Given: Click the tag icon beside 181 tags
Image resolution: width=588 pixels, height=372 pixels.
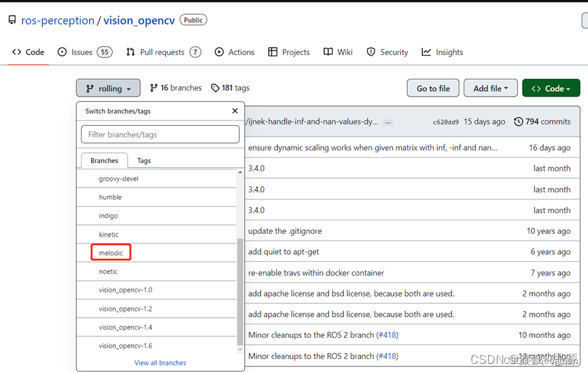Looking at the screenshot, I should pos(215,88).
